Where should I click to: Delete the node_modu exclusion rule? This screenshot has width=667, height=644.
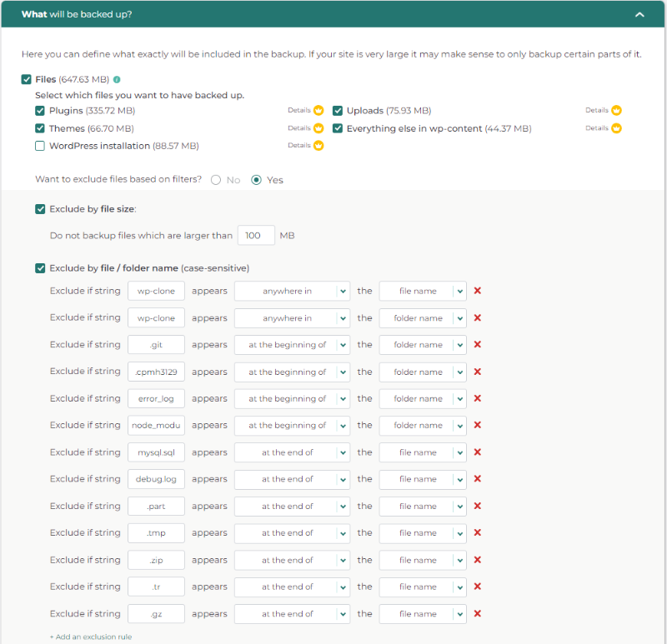(x=478, y=425)
